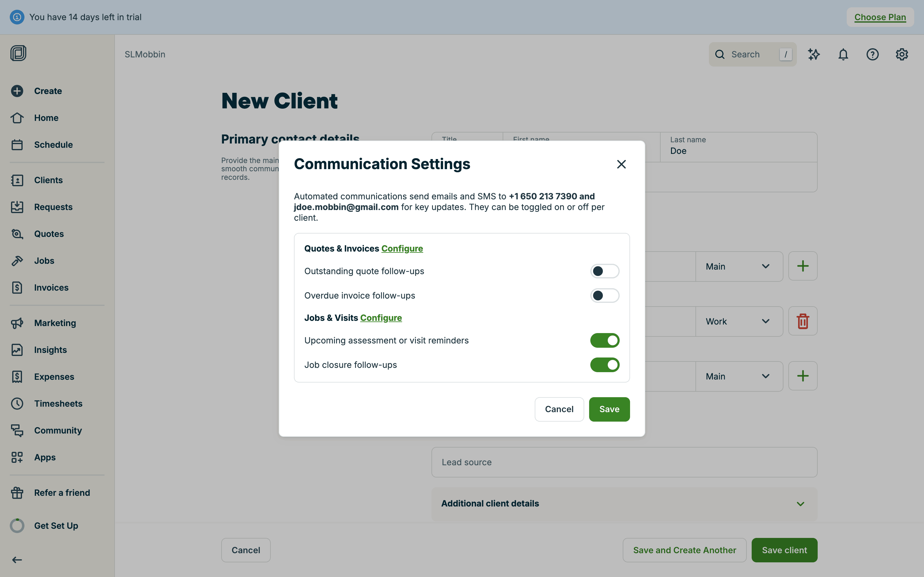The image size is (924, 577).
Task: Click Configure link for Quotes & Invoices
Action: [402, 249]
